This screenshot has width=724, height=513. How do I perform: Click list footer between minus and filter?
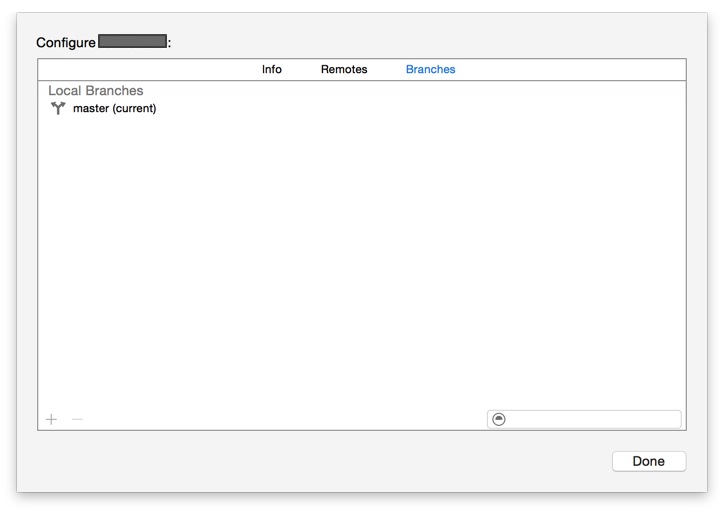coord(280,419)
